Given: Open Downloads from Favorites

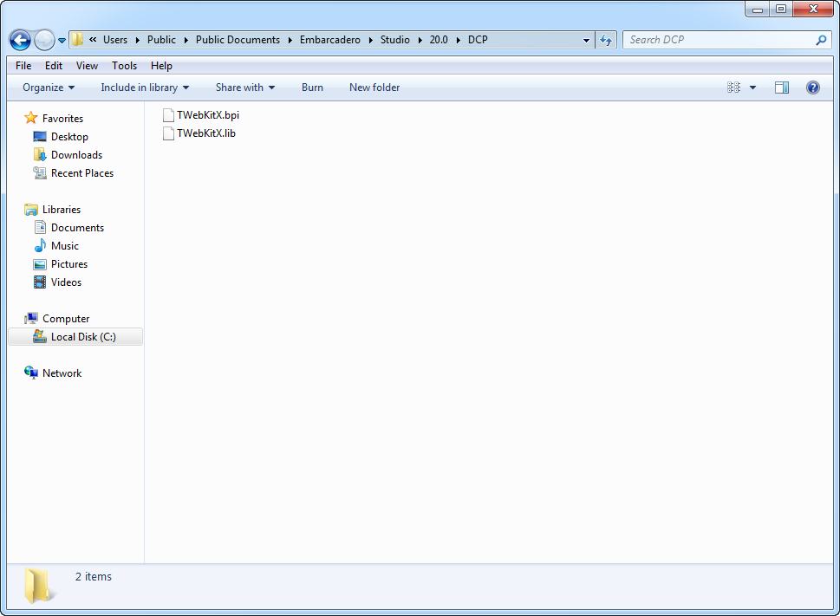Looking at the screenshot, I should pos(76,155).
